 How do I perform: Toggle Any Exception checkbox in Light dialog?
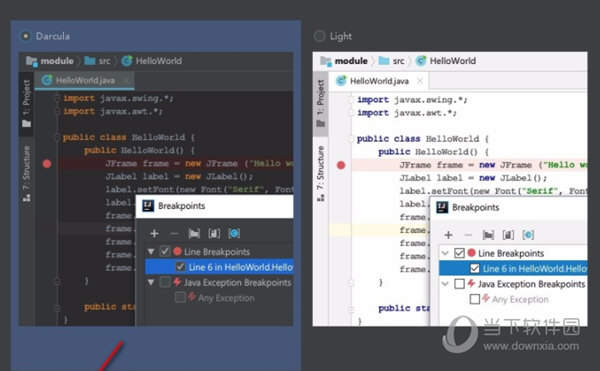click(x=474, y=299)
